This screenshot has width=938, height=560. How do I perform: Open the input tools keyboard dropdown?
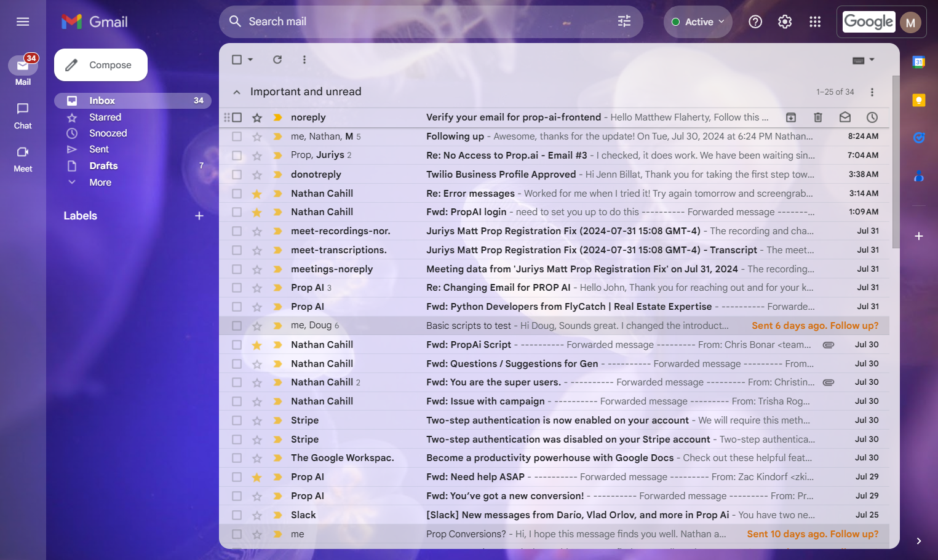click(864, 60)
